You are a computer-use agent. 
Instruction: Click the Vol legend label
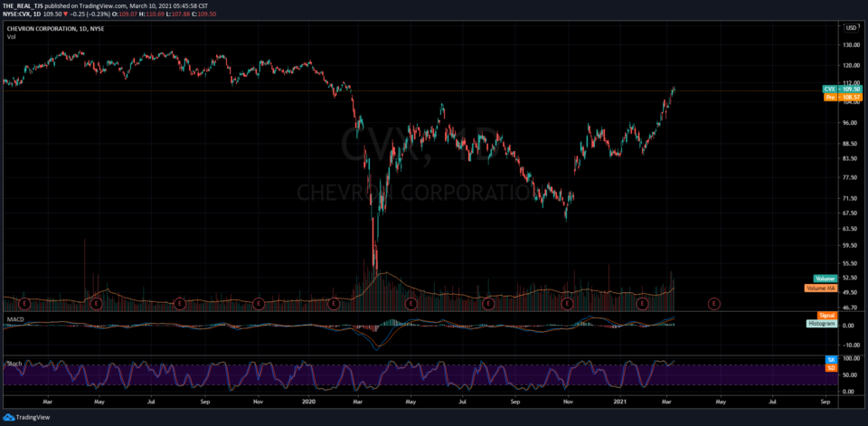(11, 36)
